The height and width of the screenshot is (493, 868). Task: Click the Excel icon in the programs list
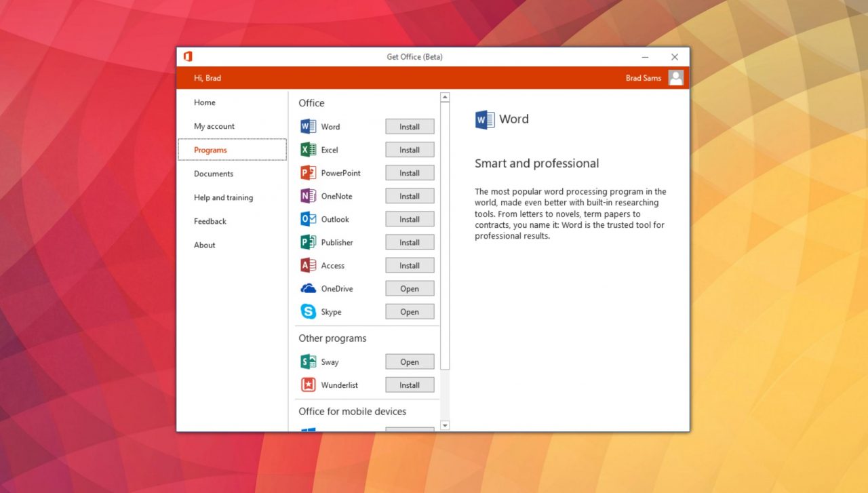pos(309,150)
